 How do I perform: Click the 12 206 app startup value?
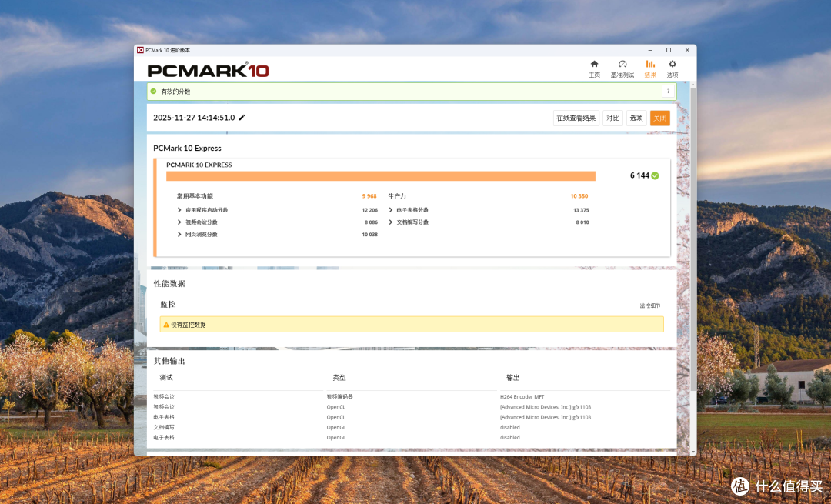tap(370, 210)
